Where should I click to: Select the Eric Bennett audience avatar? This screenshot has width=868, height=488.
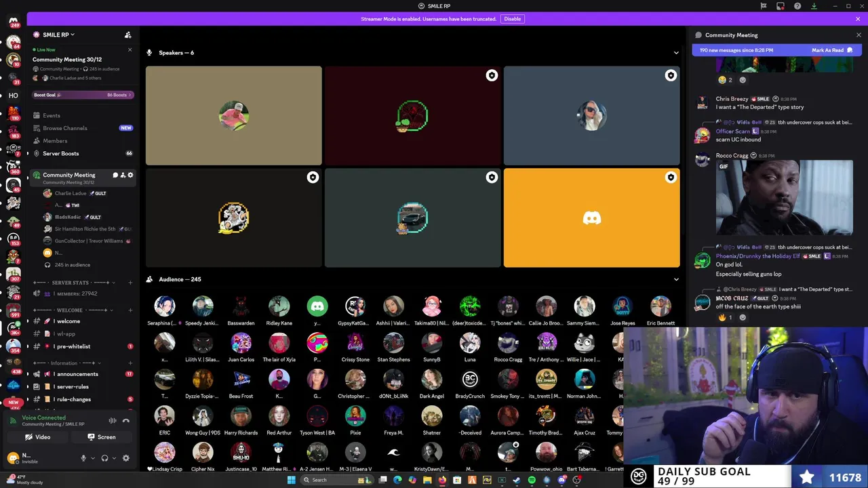click(660, 307)
